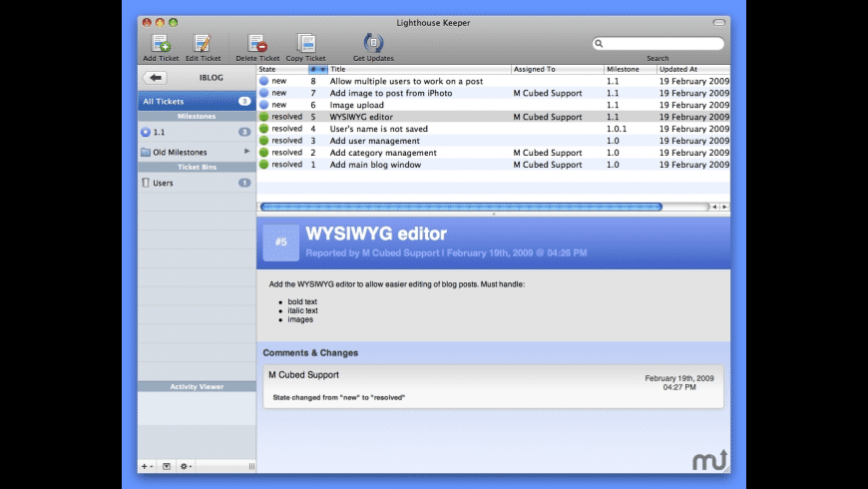Sort tickets by State column header

pos(282,69)
